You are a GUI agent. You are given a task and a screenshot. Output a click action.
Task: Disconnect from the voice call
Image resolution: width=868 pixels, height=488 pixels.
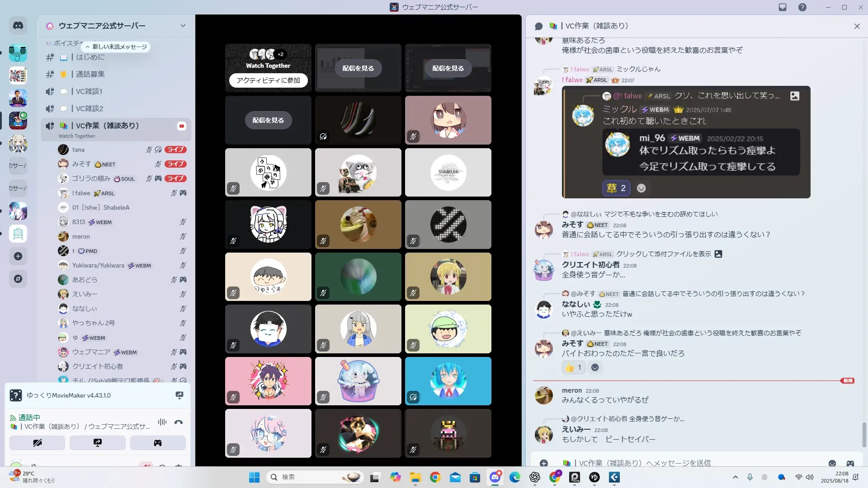pos(179,422)
